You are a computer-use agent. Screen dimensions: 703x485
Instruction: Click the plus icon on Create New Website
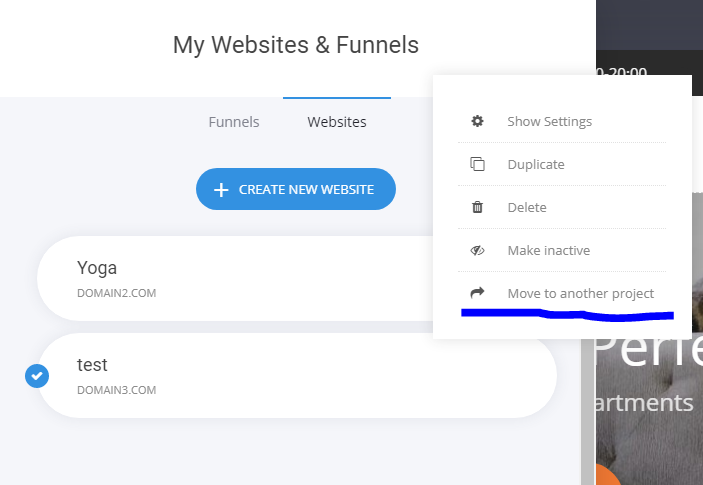pos(221,190)
